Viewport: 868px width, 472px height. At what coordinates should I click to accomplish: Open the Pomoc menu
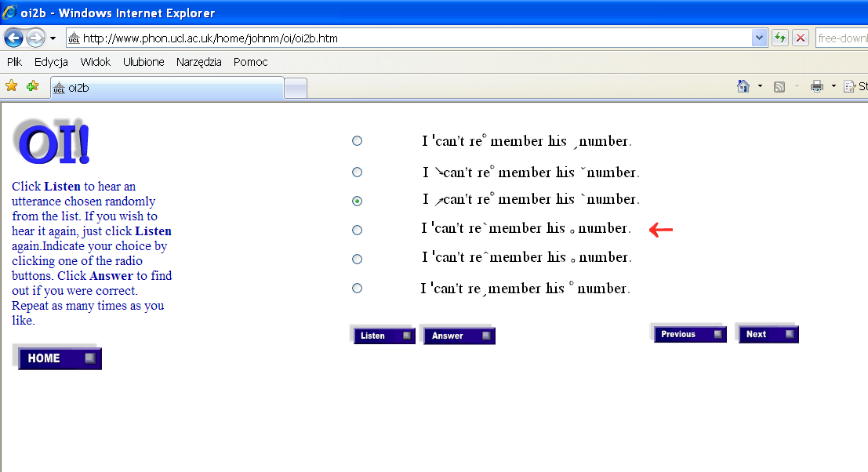250,62
